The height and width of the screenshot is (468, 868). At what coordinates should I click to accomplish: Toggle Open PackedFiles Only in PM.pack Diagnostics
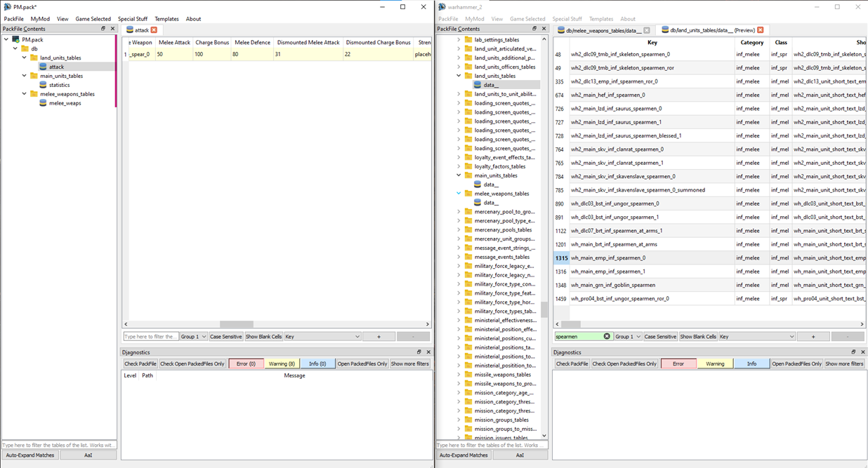click(362, 363)
